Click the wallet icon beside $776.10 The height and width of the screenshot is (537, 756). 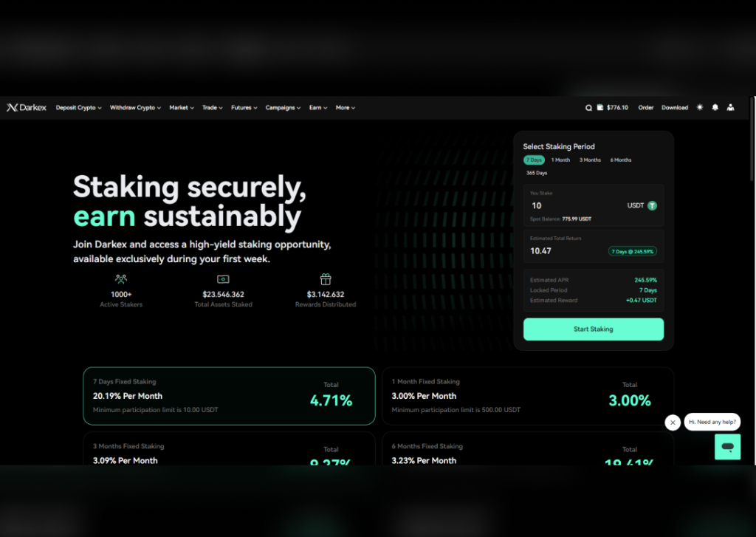[600, 108]
